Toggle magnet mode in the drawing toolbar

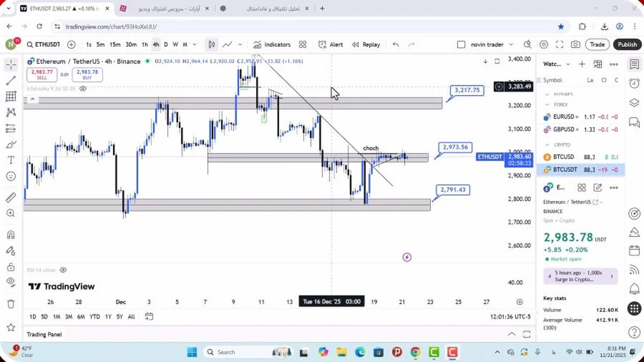(11, 235)
